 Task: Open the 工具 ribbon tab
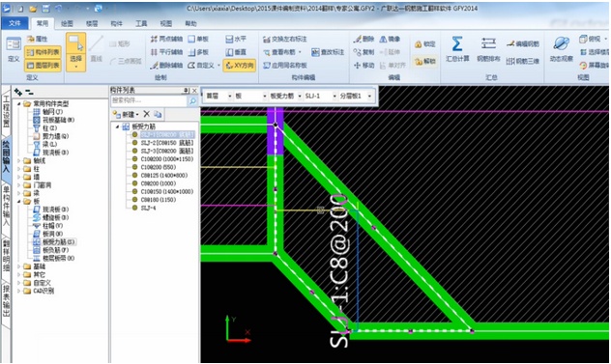pyautogui.click(x=141, y=23)
